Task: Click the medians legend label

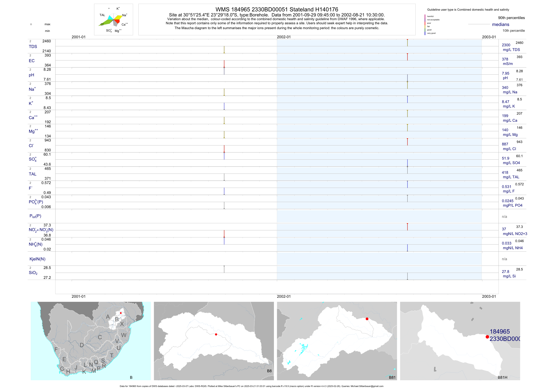Action: tap(501, 24)
